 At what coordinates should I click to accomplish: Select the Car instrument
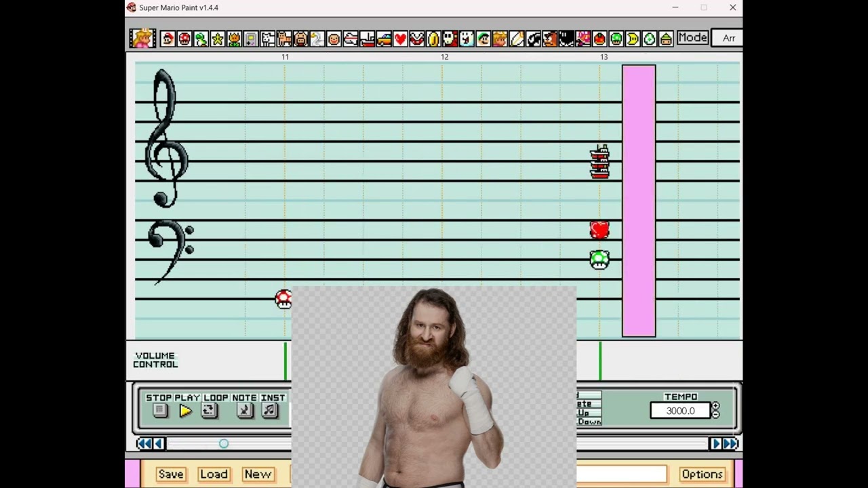(383, 39)
